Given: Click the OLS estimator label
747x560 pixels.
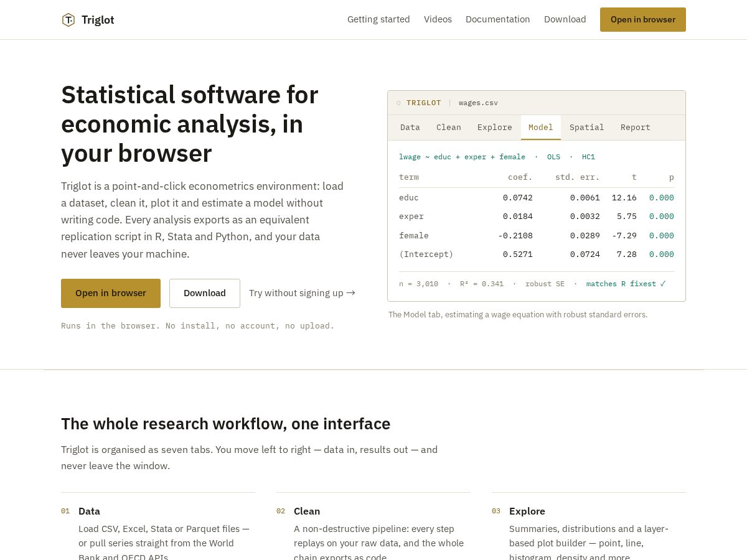Looking at the screenshot, I should [x=553, y=157].
